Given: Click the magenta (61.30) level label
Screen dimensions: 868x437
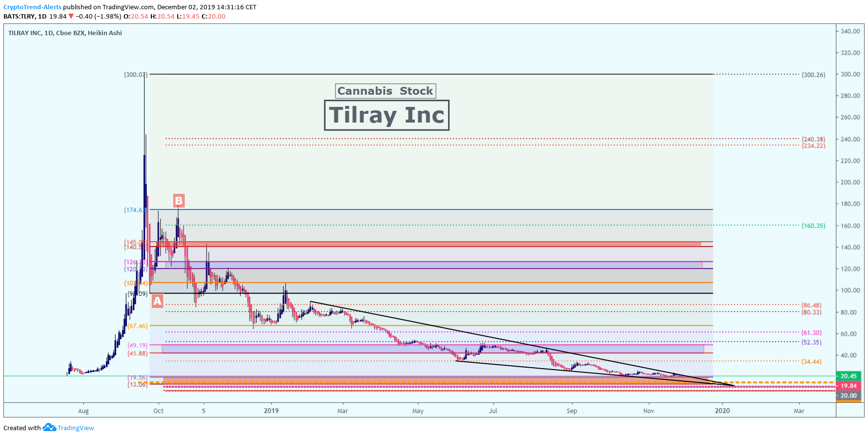Looking at the screenshot, I should [811, 333].
